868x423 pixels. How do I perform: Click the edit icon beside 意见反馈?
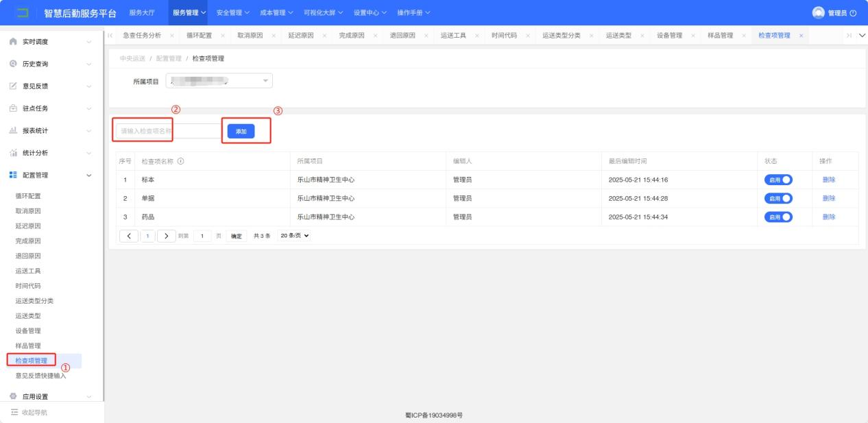point(13,86)
